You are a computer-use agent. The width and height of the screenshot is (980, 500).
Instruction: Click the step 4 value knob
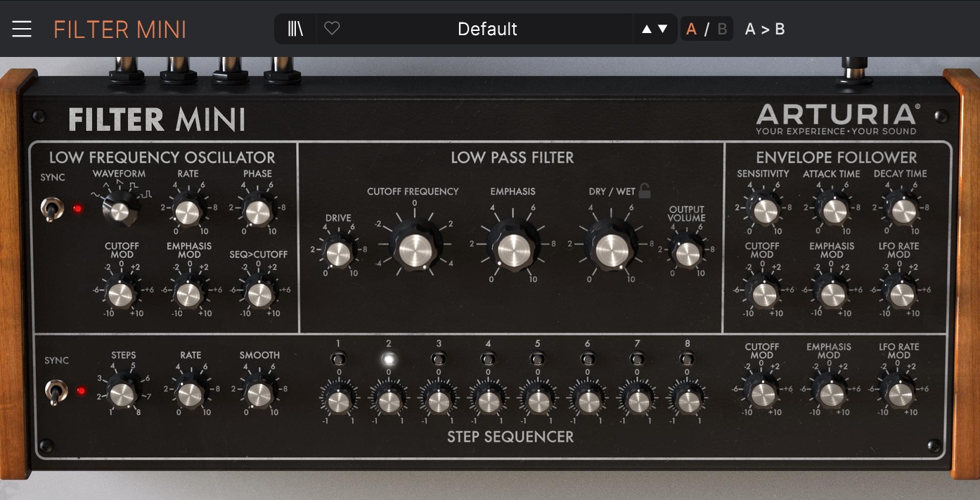point(488,401)
